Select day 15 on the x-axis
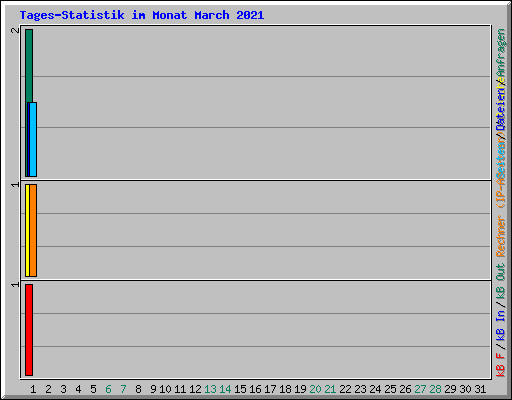The width and height of the screenshot is (512, 400). [240, 389]
